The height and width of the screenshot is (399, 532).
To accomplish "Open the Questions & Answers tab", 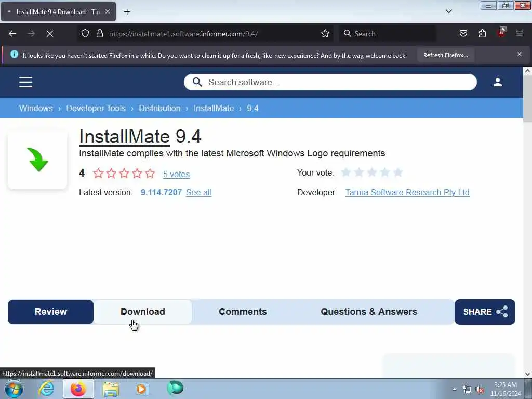I will coord(369,312).
